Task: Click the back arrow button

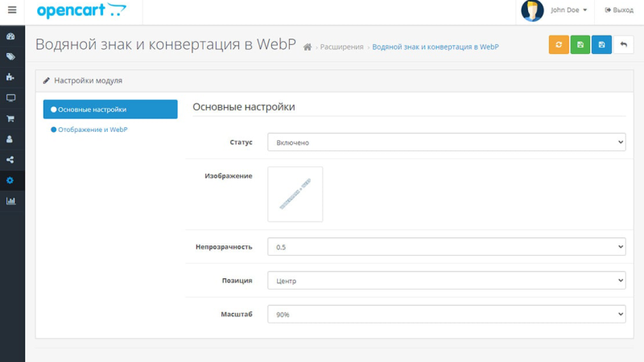Action: (623, 45)
